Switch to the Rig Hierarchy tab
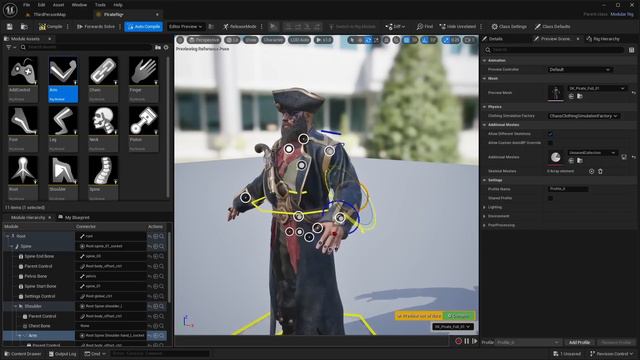 603,39
